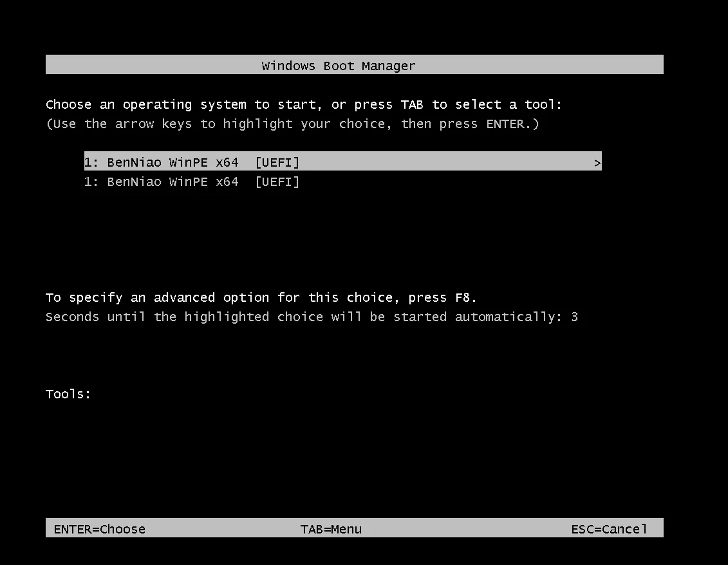Click the Windows Boot Manager title text
728x565 pixels.
339,66
